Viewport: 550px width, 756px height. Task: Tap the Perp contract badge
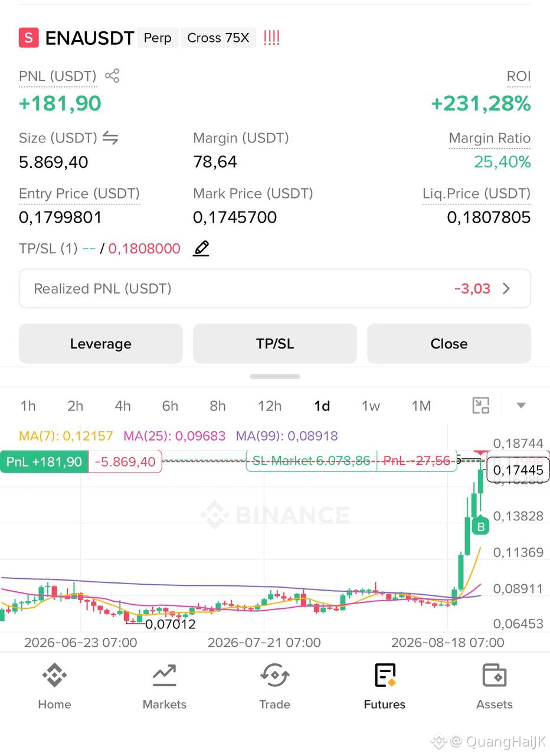point(158,38)
